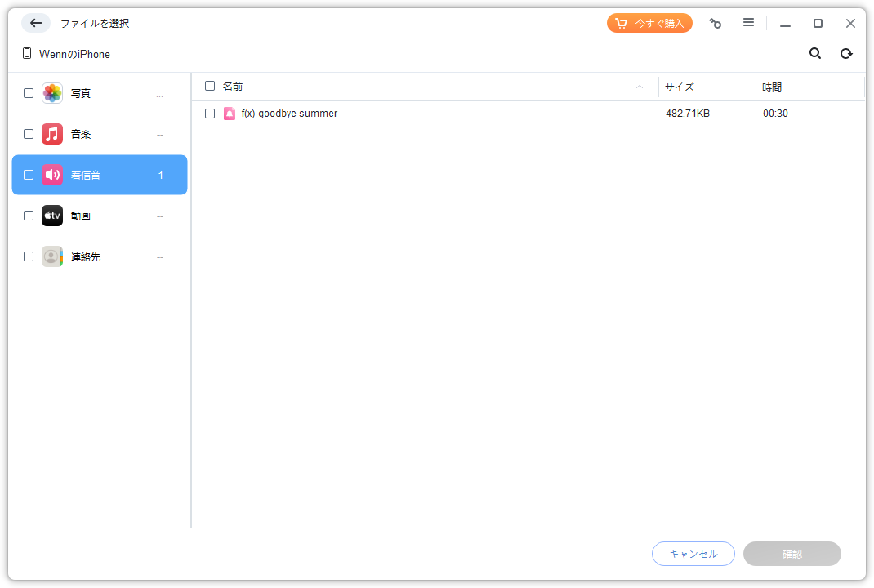Image resolution: width=874 pixels, height=588 pixels.
Task: Click the key icon in title bar
Action: click(716, 23)
